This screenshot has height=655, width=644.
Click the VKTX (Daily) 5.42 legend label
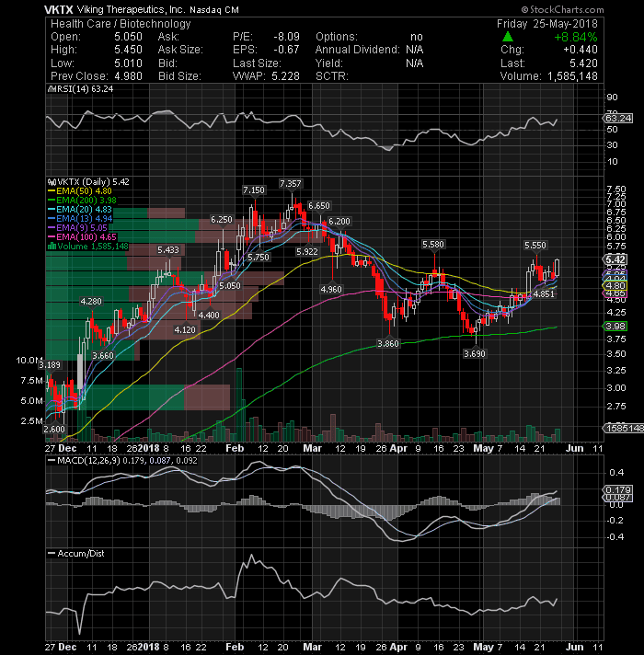(89, 182)
